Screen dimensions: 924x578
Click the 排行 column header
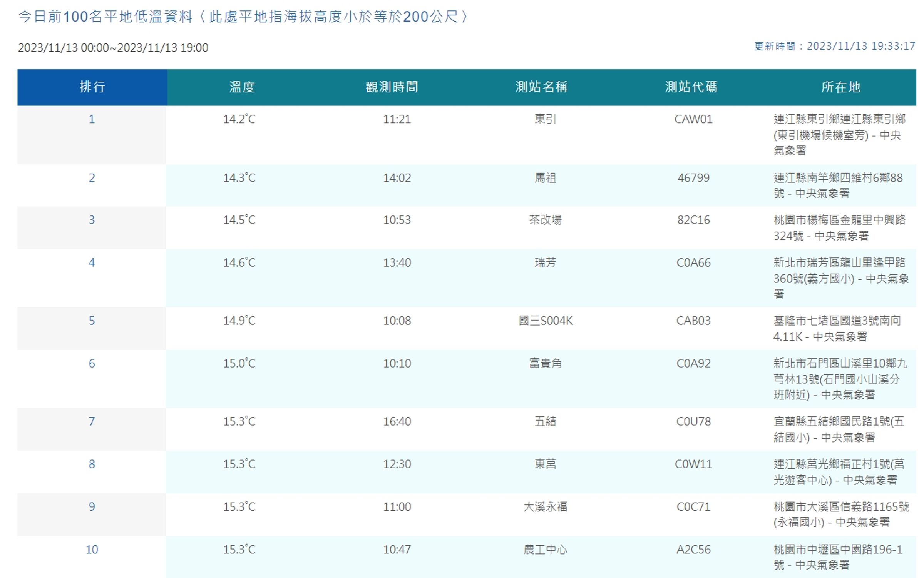92,87
